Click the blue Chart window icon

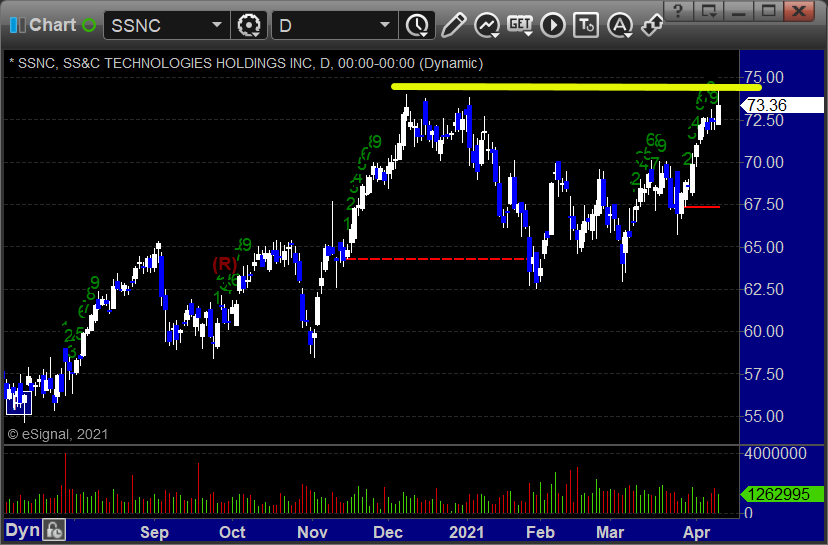click(17, 25)
